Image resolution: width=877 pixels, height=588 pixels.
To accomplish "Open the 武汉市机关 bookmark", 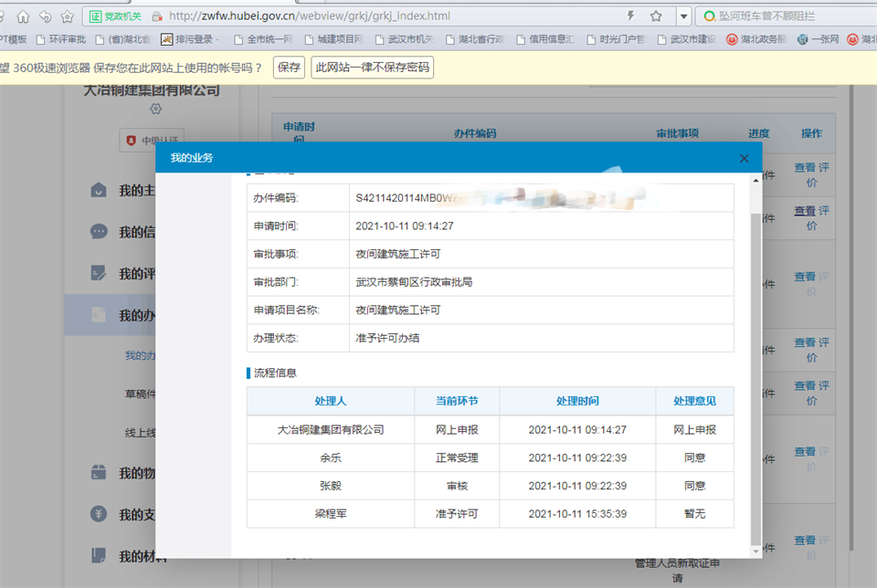I will pyautogui.click(x=405, y=39).
